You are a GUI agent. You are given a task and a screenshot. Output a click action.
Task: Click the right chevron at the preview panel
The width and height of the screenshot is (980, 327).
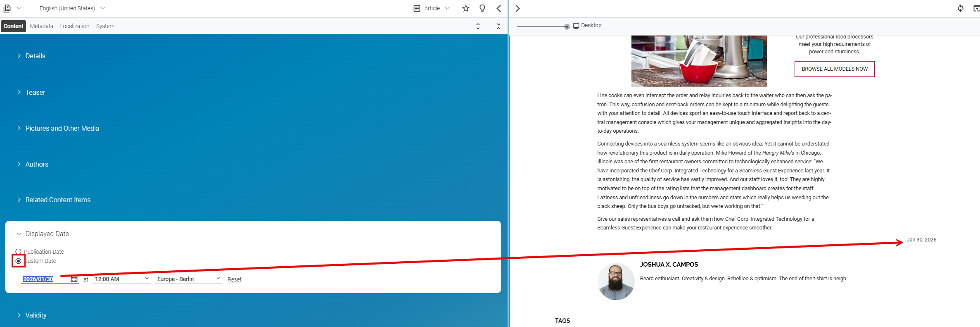click(517, 8)
